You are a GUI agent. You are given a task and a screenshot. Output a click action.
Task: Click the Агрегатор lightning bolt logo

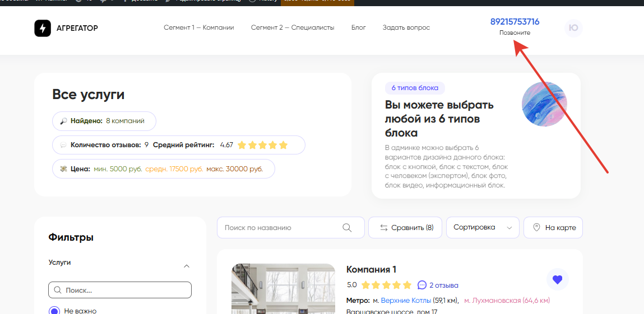point(43,28)
